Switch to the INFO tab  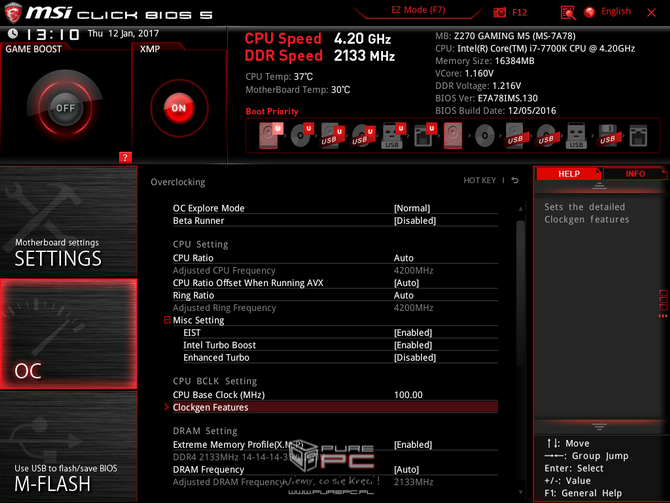click(x=635, y=174)
